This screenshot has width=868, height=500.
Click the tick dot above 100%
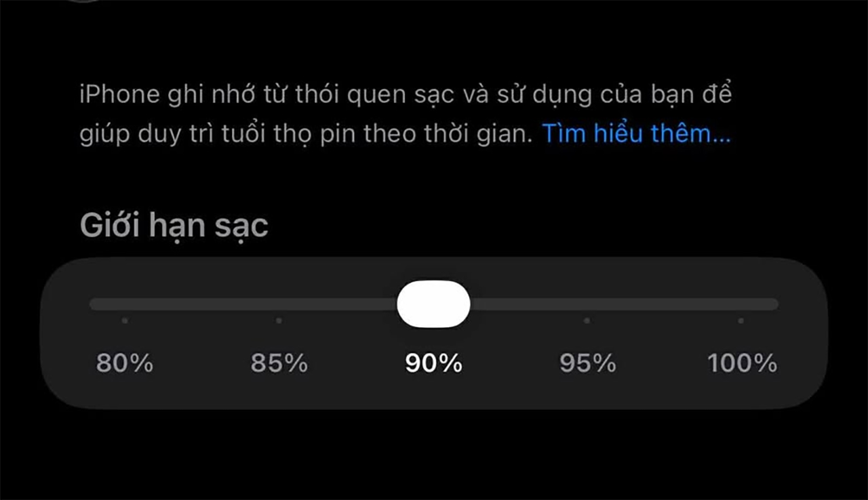pos(741,320)
